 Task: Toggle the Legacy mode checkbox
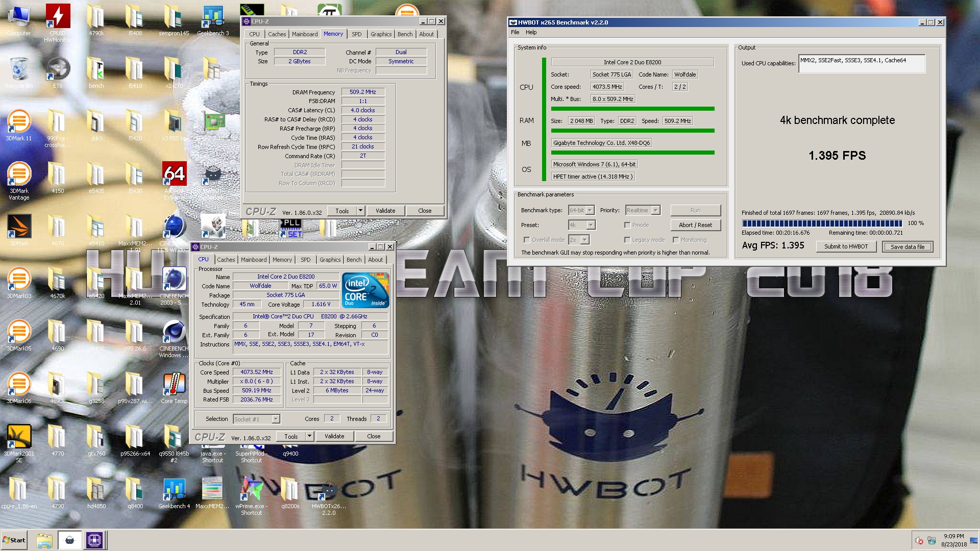pos(627,240)
